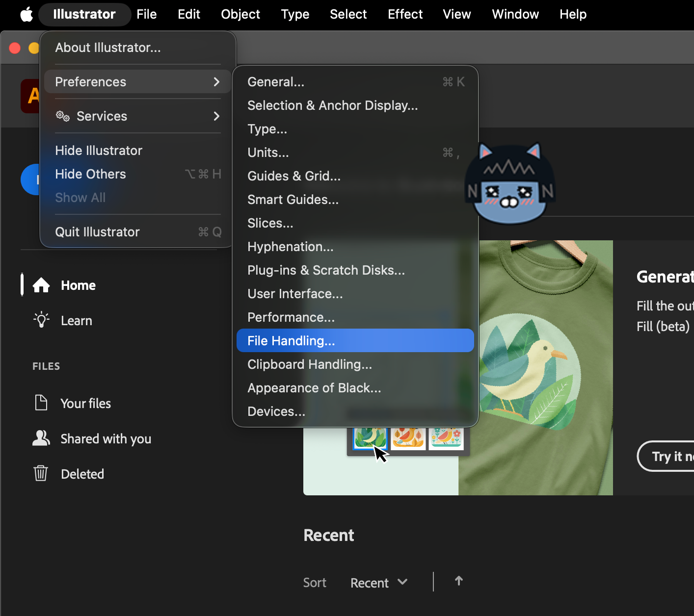Open Shared with you

(106, 439)
